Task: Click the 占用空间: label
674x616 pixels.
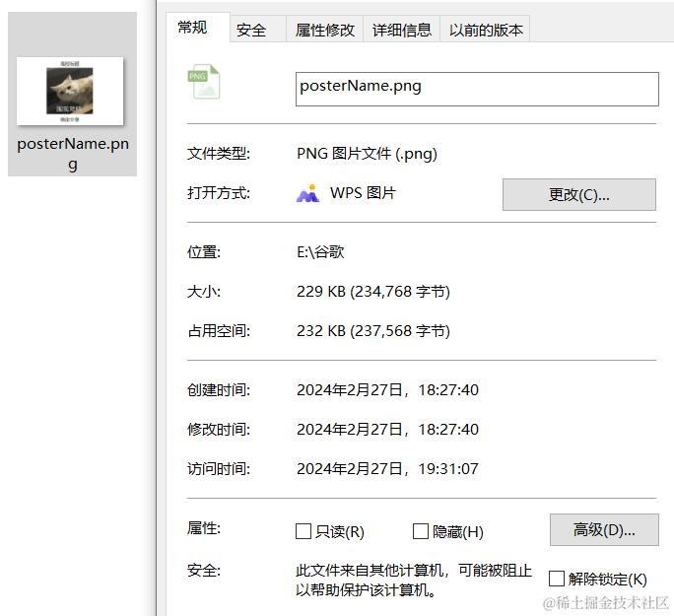Action: coord(219,331)
